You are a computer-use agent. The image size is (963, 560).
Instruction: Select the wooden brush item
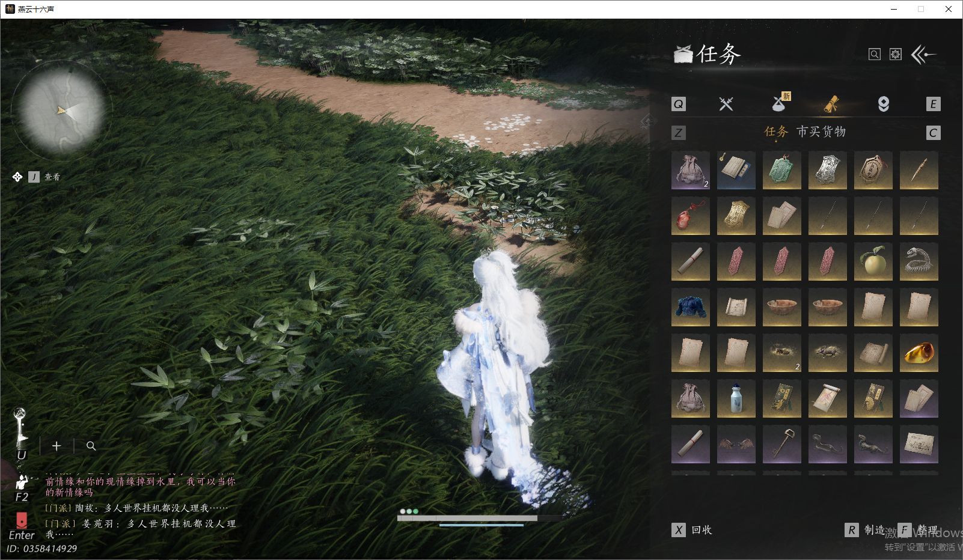pyautogui.click(x=919, y=171)
